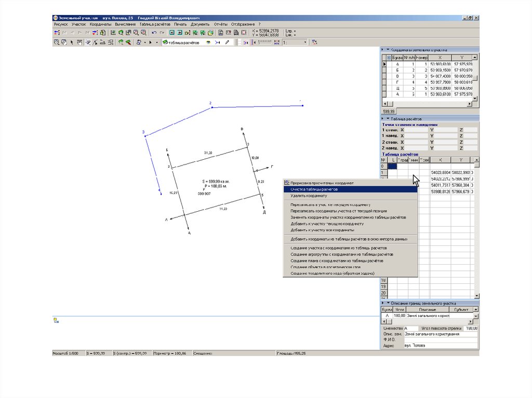Click the last icon on the second toolbar
The image size is (532, 398).
pos(314,43)
